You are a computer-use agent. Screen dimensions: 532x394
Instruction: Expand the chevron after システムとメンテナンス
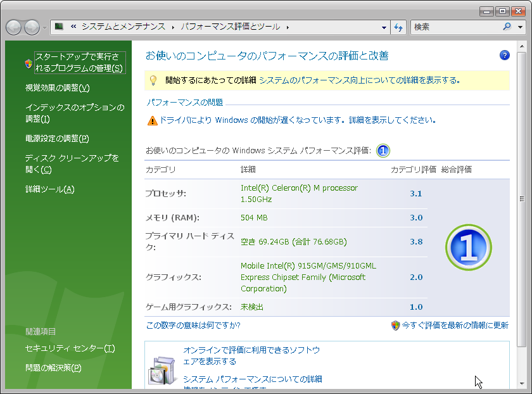(x=173, y=27)
